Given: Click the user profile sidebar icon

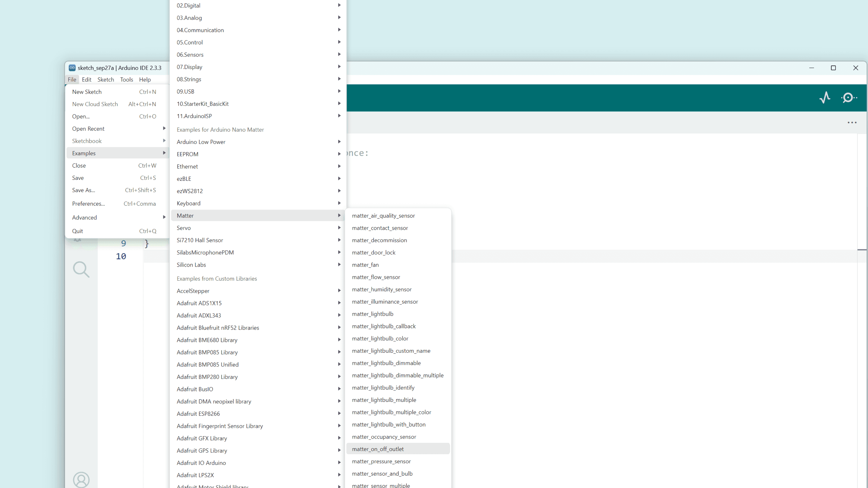Looking at the screenshot, I should pyautogui.click(x=81, y=480).
